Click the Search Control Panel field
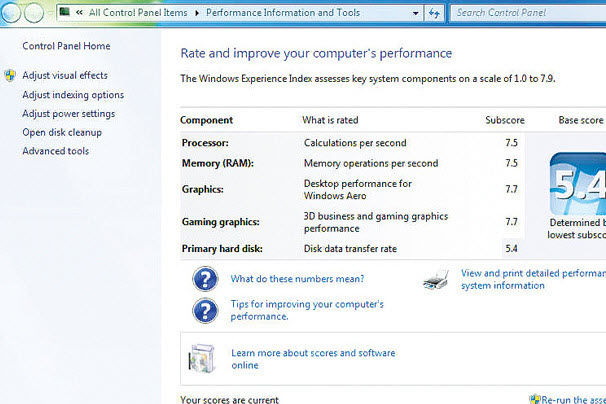The height and width of the screenshot is (404, 606). click(528, 13)
